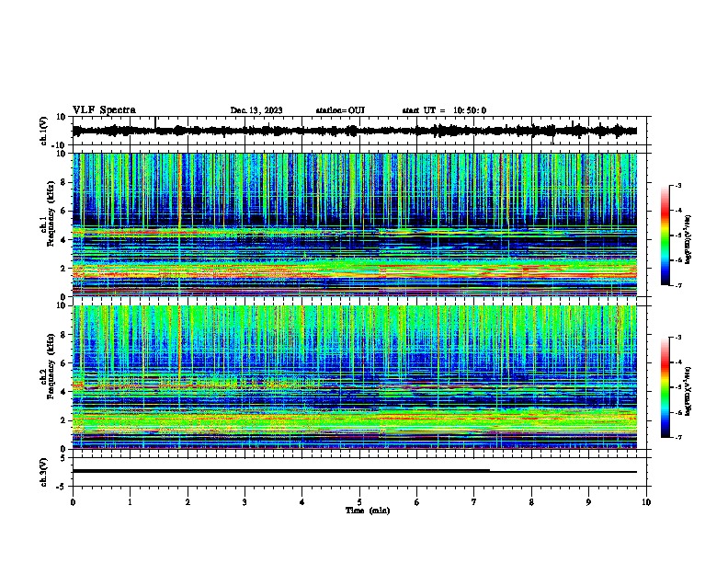Click the "VLF Spectra" plot title
The height and width of the screenshot is (563, 728).
(x=104, y=109)
